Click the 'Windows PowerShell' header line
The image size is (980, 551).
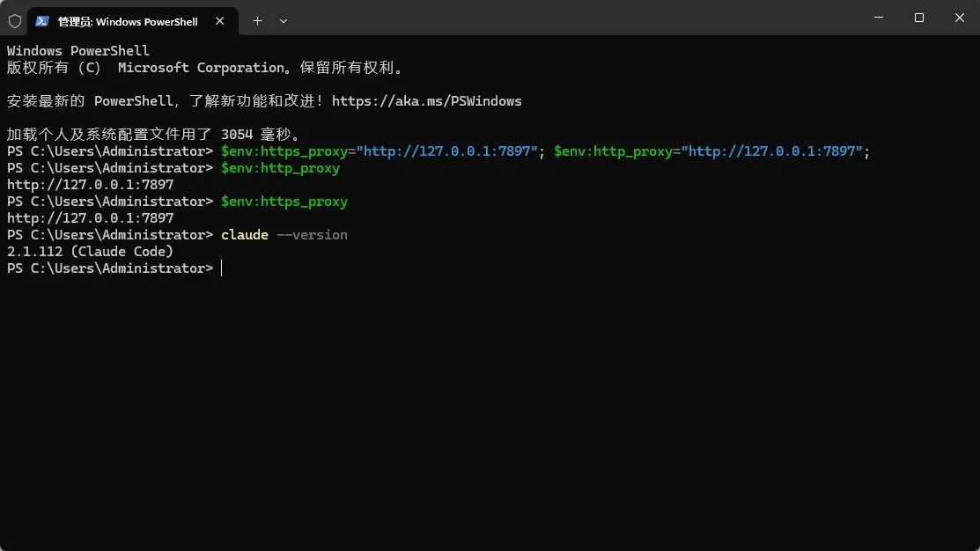(78, 50)
